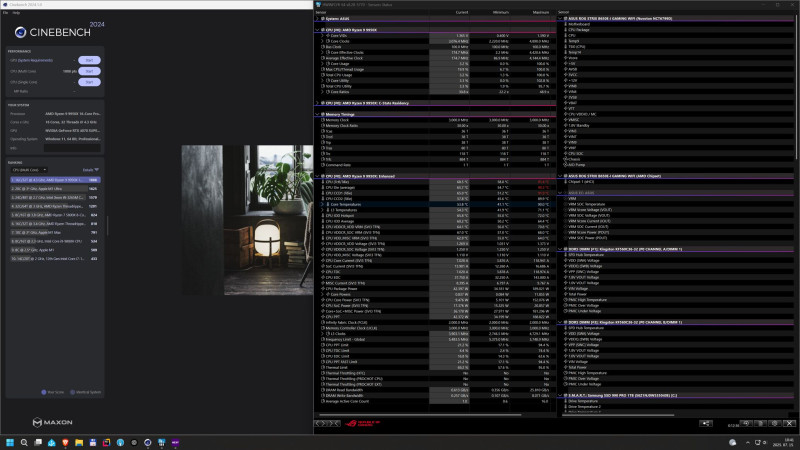Click the right sensor pane horizontal scrollbar
The image size is (800, 450).
[618, 415]
